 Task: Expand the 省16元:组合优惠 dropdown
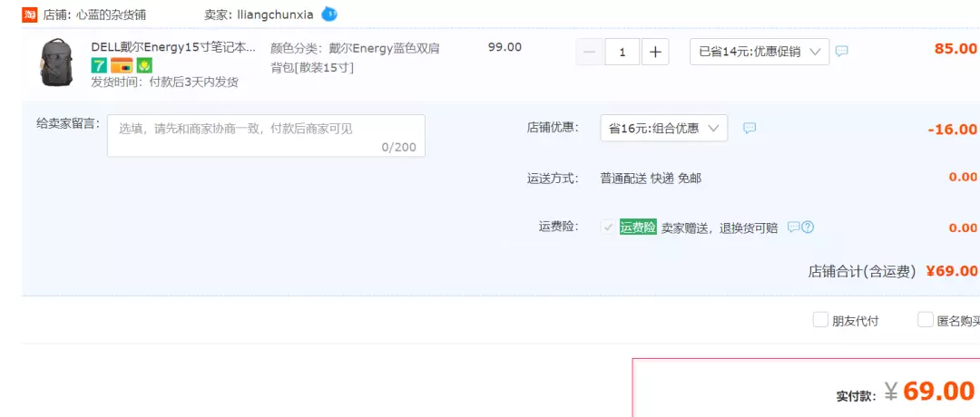pyautogui.click(x=663, y=128)
